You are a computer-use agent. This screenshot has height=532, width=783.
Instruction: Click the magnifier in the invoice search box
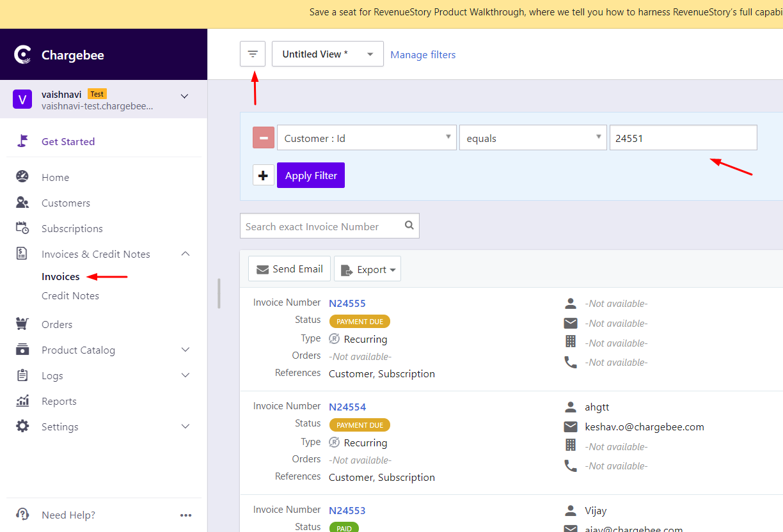[409, 226]
